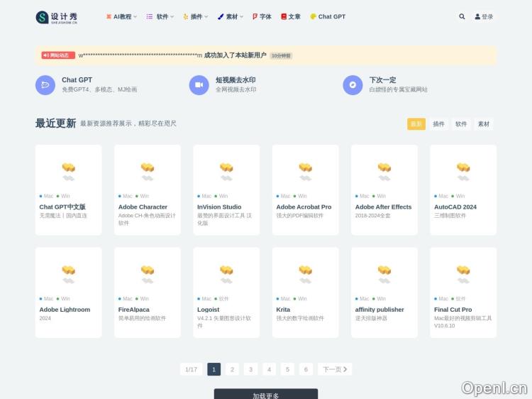
Task: Click the search magnifier icon in header
Action: click(x=462, y=16)
